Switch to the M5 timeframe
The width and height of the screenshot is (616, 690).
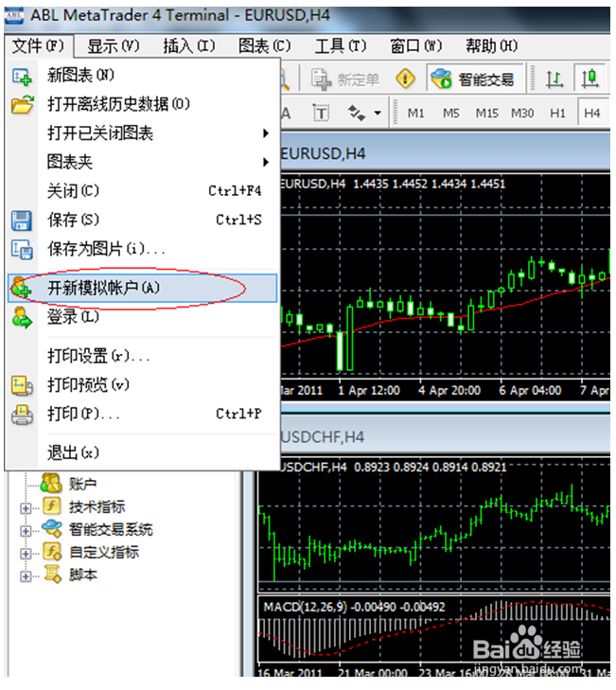[450, 113]
